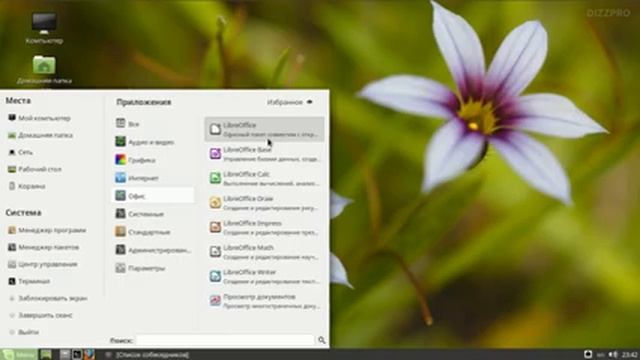Open the clock showing 23:42
The image size is (640, 360).
(630, 354)
